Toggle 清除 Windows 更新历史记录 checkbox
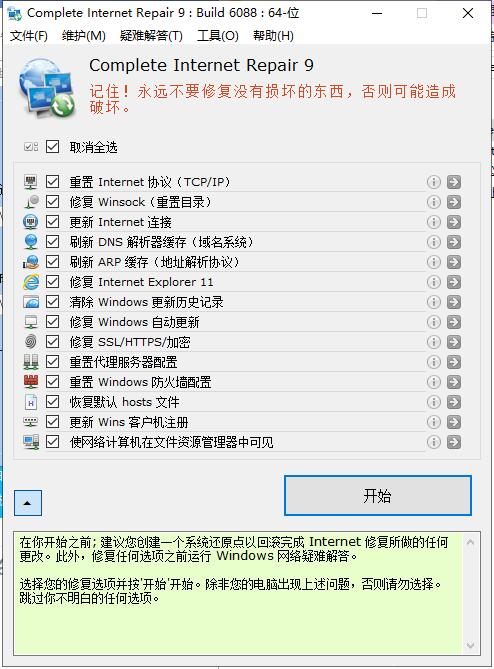 pos(52,302)
